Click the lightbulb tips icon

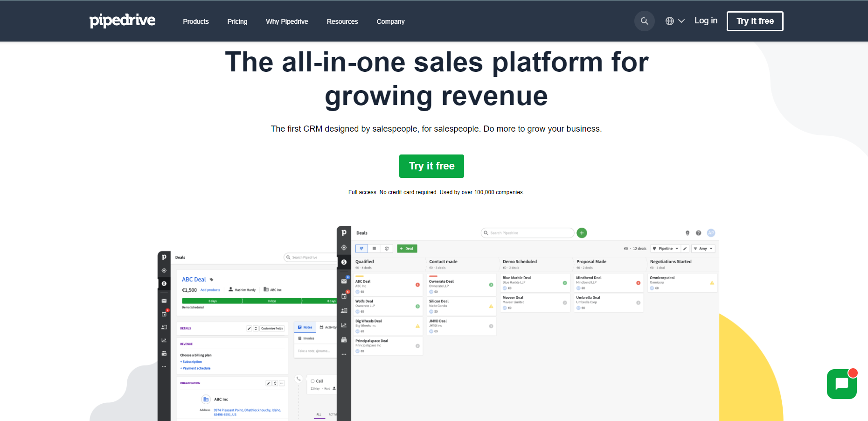point(687,233)
